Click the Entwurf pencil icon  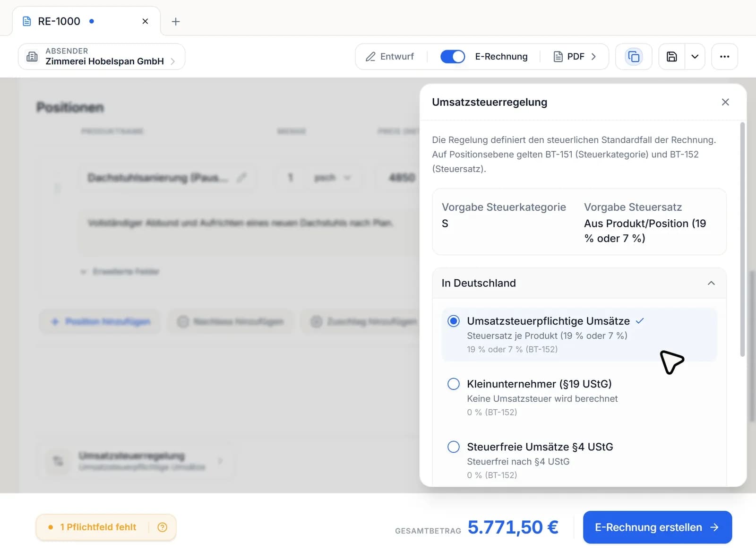(x=370, y=57)
